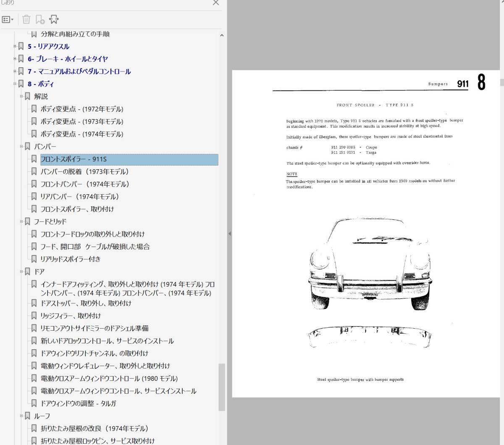The height and width of the screenshot is (445, 504).
Task: Select the フードとリッド bookmark
Action: point(50,221)
